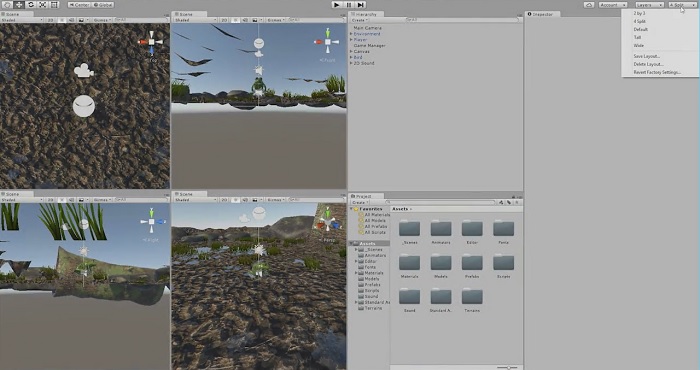Open the Account dropdown

612,5
